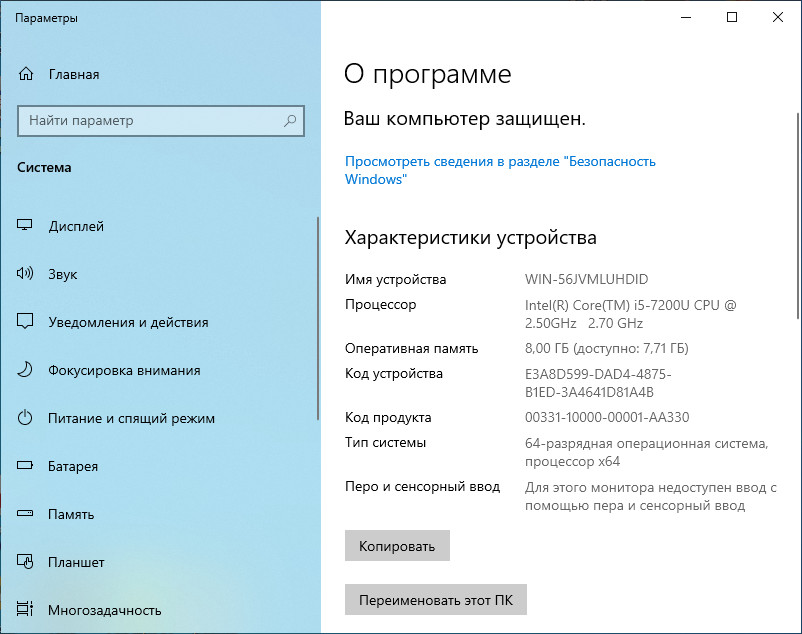Click the monitor icon for Дисплей
Viewport: 802px width, 634px height.
pyautogui.click(x=26, y=226)
